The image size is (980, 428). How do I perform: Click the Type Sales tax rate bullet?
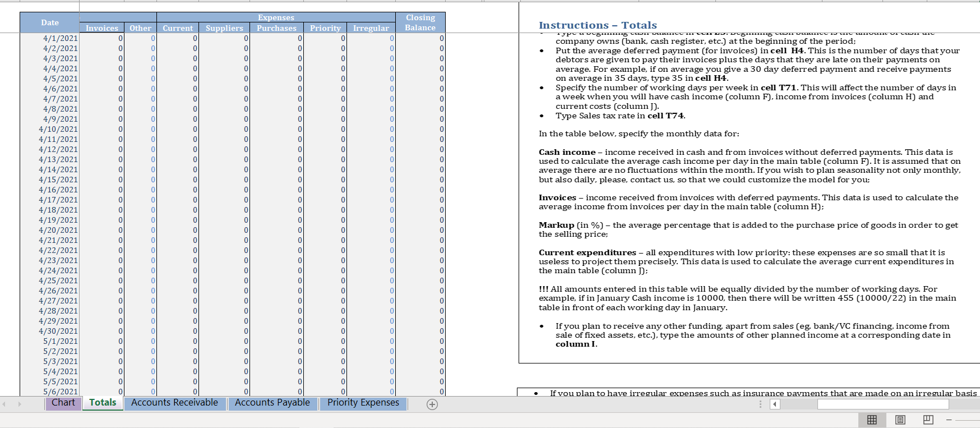coord(620,116)
